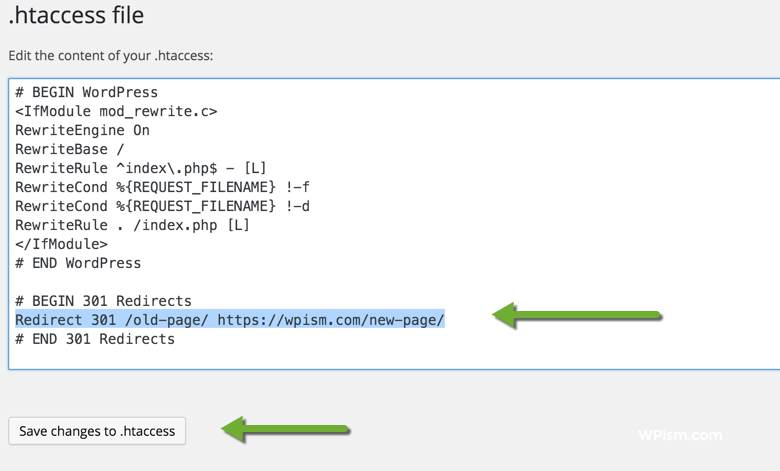Screen dimensions: 780x471
Task: Click the '<IfModule mod_rewrite.c>' line
Action: click(116, 111)
